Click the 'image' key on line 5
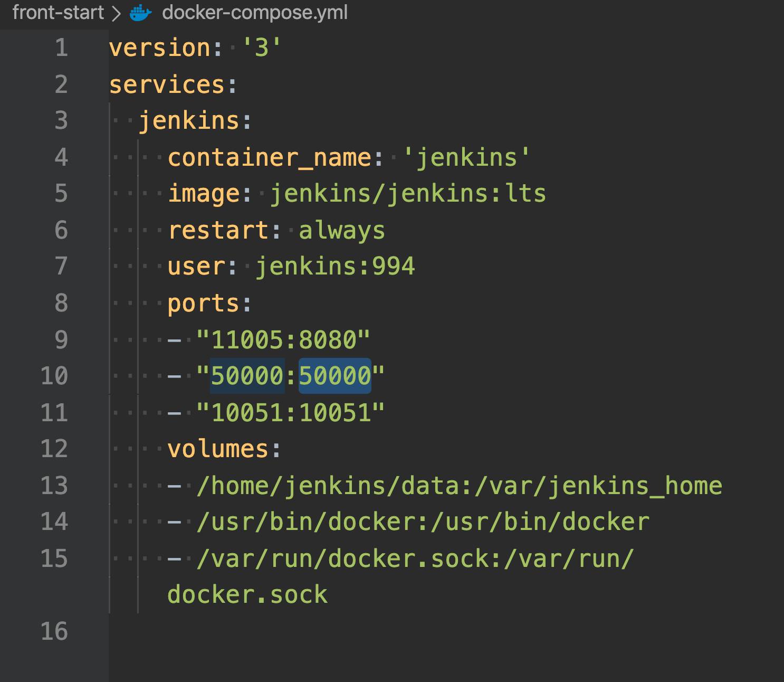 [204, 193]
